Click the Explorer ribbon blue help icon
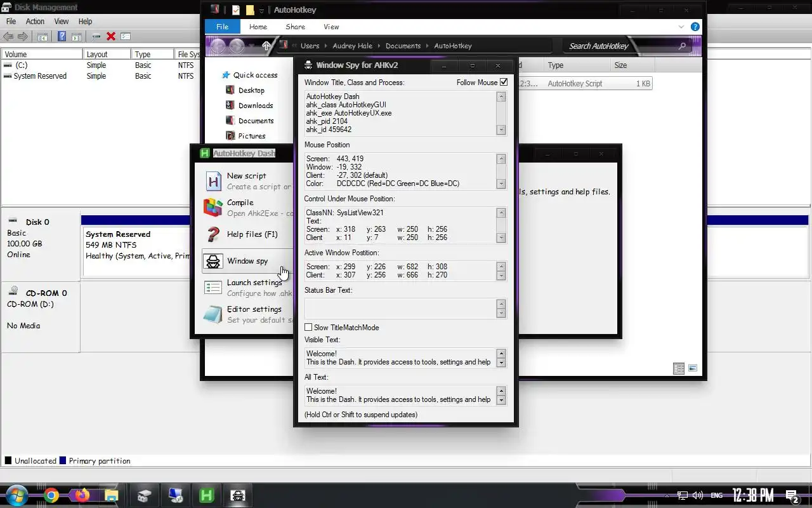812x508 pixels. point(695,27)
